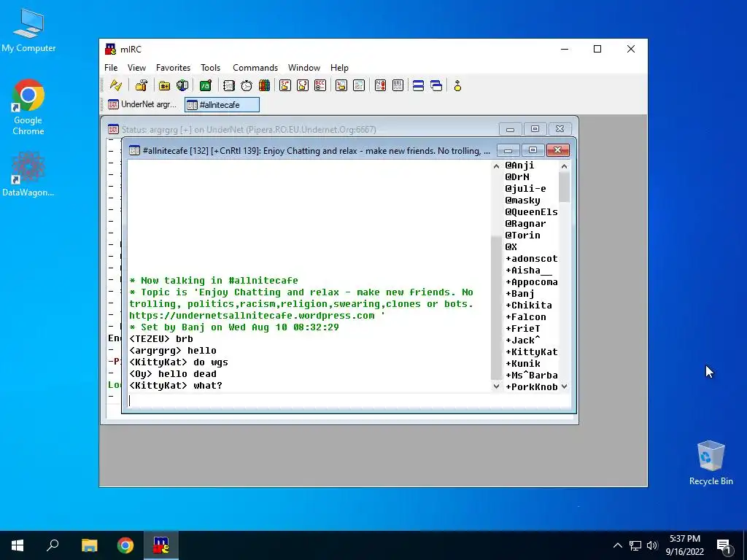Open the Timer stopwatch toolbar icon
This screenshot has height=560, width=747.
tap(247, 86)
